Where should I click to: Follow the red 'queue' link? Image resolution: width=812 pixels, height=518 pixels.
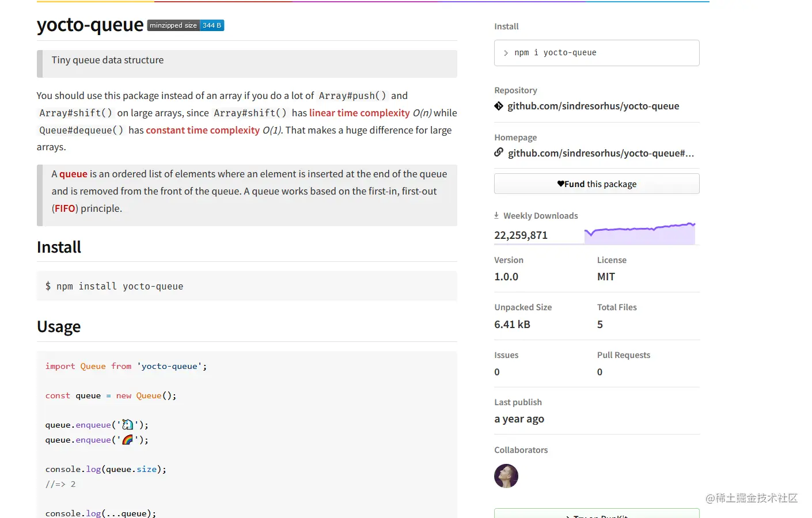point(73,174)
